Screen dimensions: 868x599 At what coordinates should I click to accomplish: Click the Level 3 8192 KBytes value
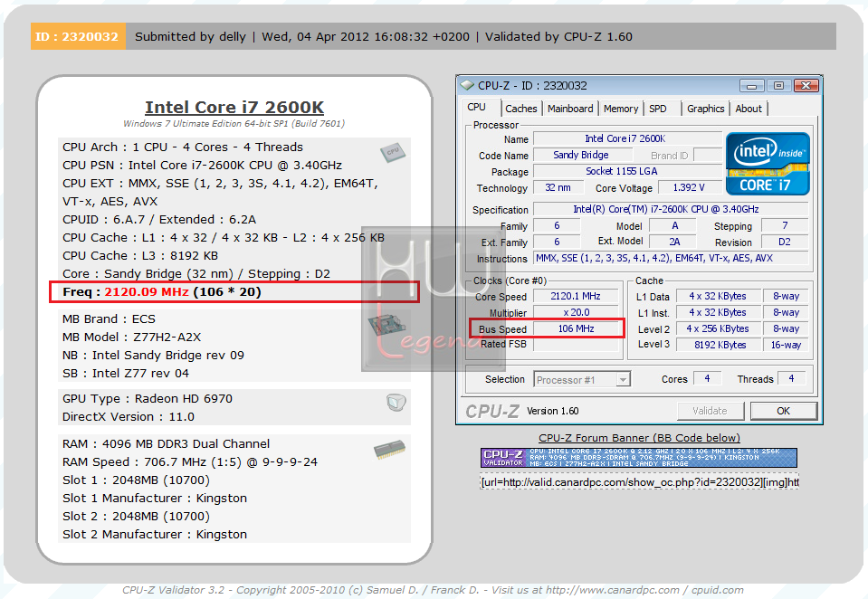(718, 345)
